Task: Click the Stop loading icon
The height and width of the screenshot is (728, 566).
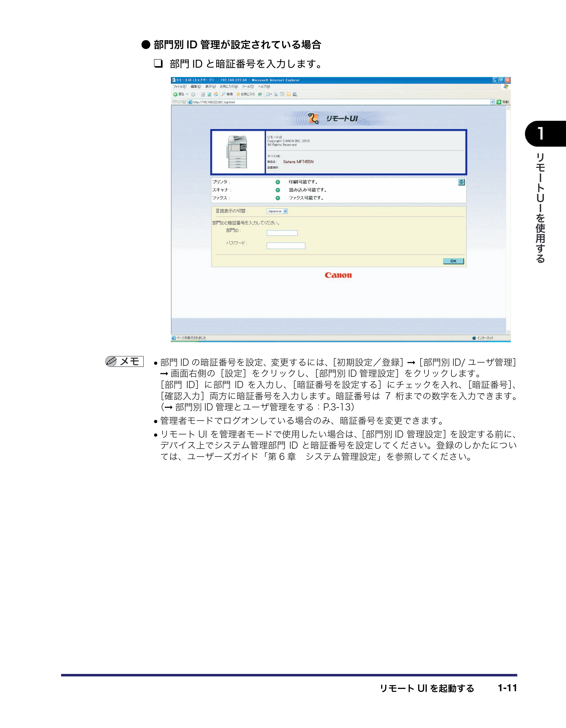Action: tap(203, 95)
